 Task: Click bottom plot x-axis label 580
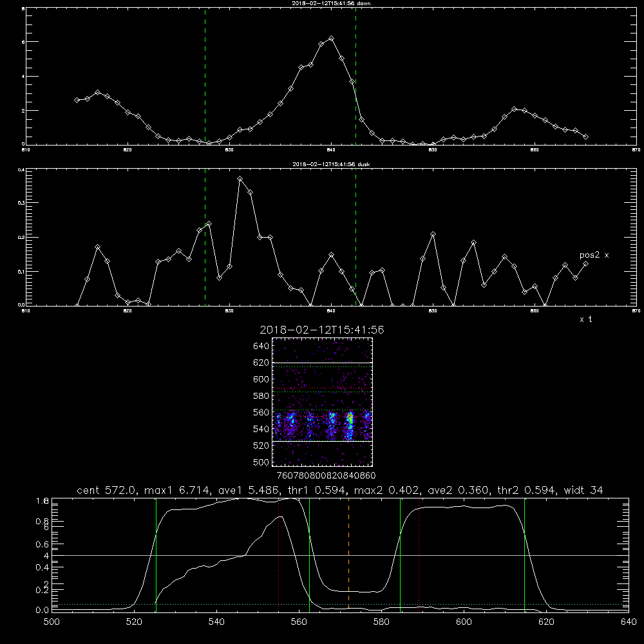coord(381,622)
